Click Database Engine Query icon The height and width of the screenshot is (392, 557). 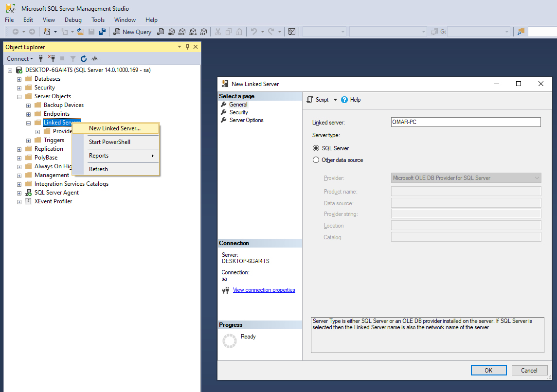click(x=161, y=32)
